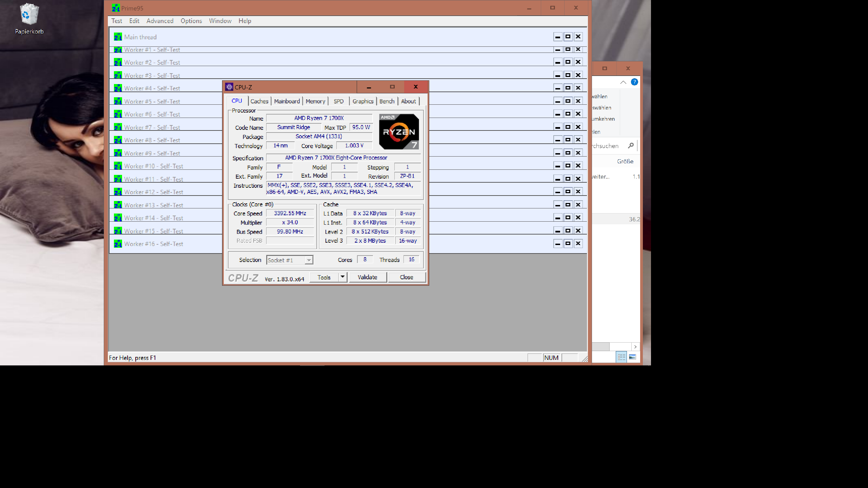The image size is (868, 488).
Task: Click the Close button in CPU-Z
Action: point(406,277)
